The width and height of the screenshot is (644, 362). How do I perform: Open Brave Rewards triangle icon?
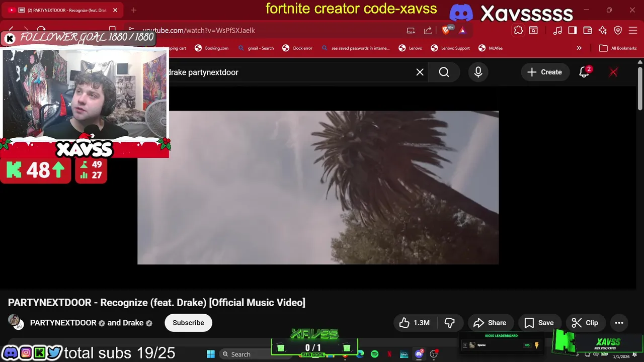[462, 30]
